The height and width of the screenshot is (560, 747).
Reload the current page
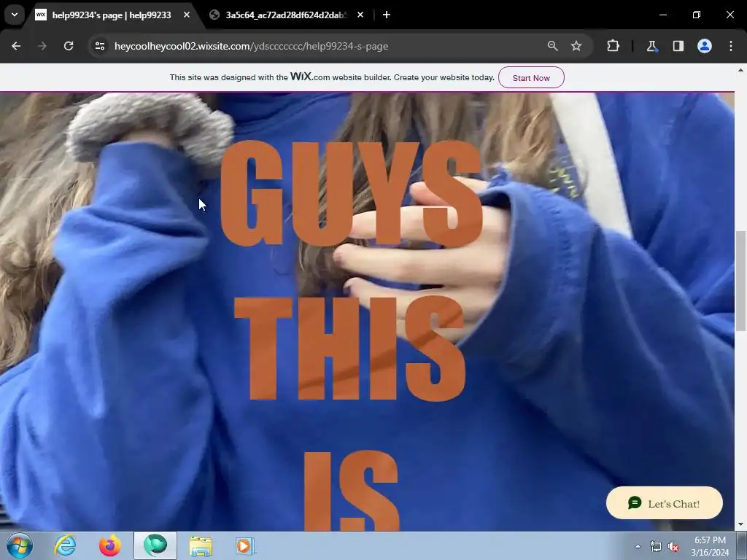69,46
